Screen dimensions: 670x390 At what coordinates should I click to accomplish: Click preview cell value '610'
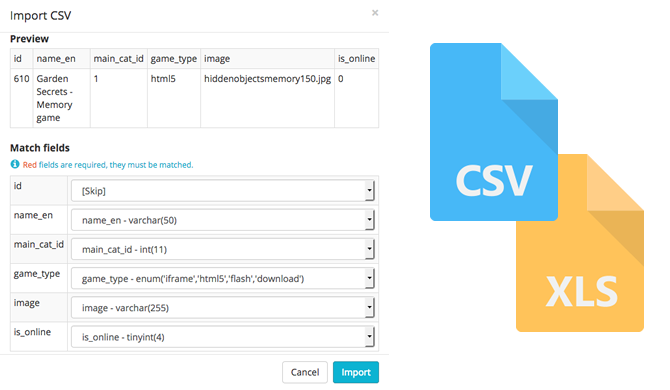(x=21, y=79)
